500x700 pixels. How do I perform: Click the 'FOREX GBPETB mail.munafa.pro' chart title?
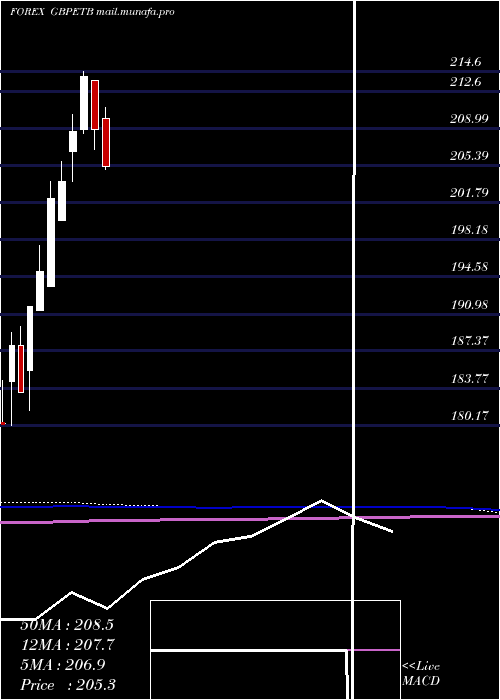pos(92,12)
